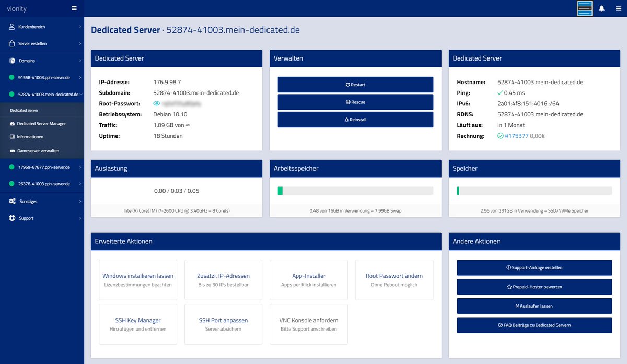Click Support-Anfrage erstellen button
Image resolution: width=627 pixels, height=364 pixels.
click(535, 267)
